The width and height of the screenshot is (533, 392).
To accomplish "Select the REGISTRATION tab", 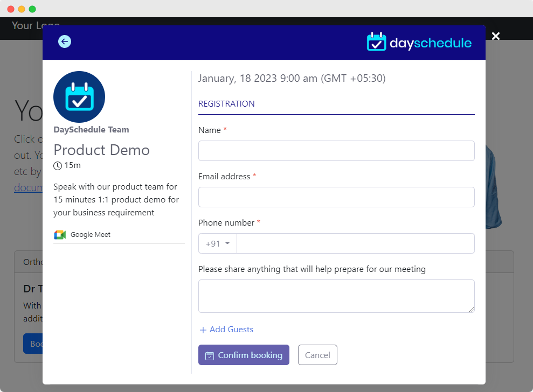I will [x=226, y=103].
